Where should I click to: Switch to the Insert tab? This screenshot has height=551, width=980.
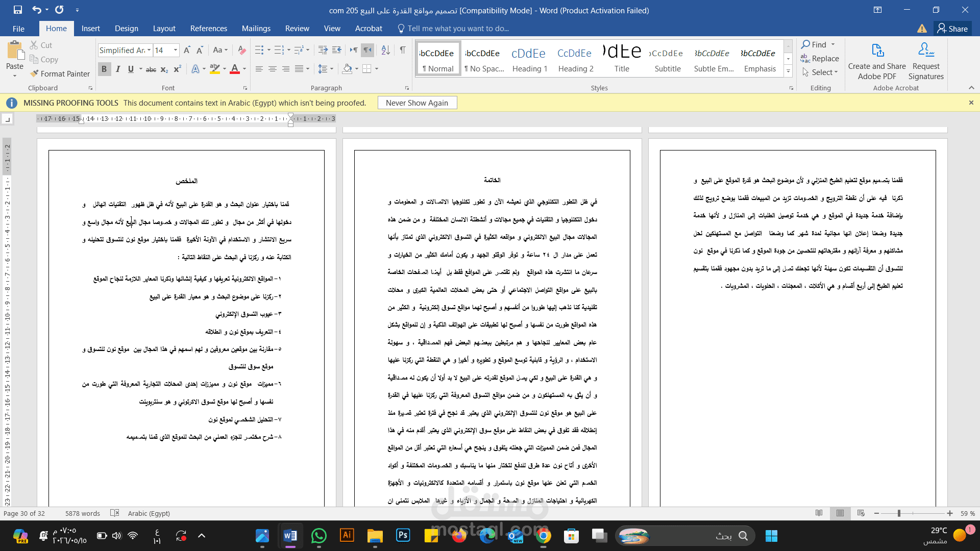(x=90, y=29)
